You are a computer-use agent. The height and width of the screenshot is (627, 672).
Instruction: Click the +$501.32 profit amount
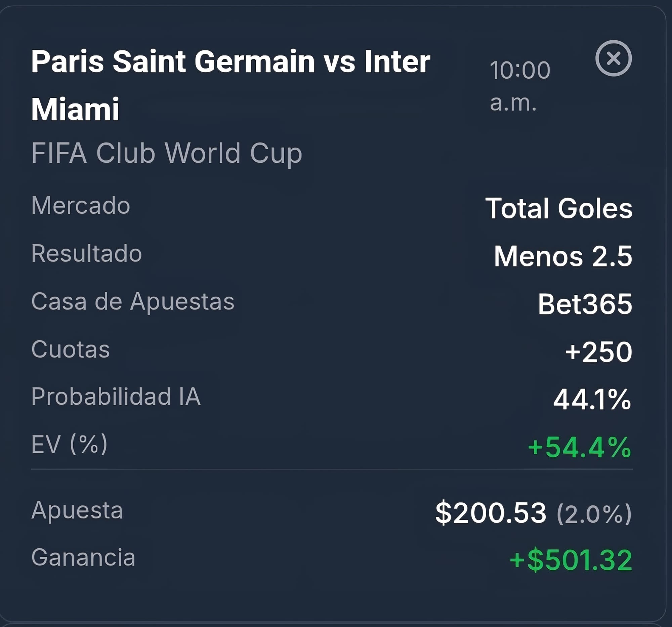(571, 560)
